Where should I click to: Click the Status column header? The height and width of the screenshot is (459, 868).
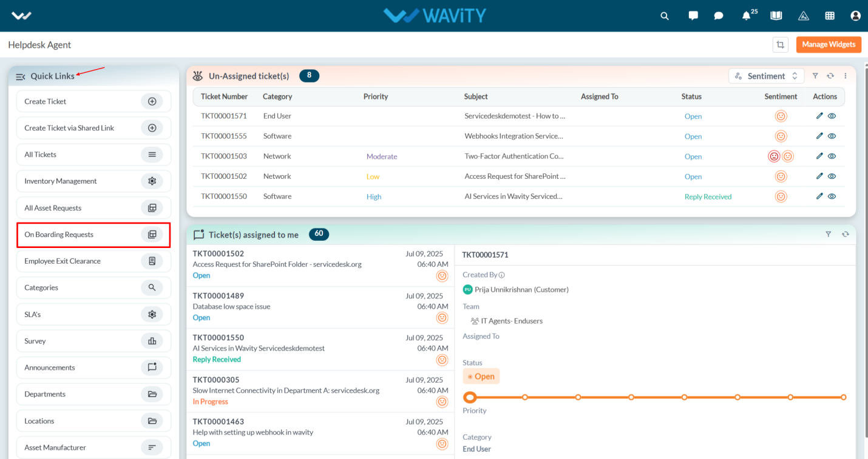(x=691, y=96)
